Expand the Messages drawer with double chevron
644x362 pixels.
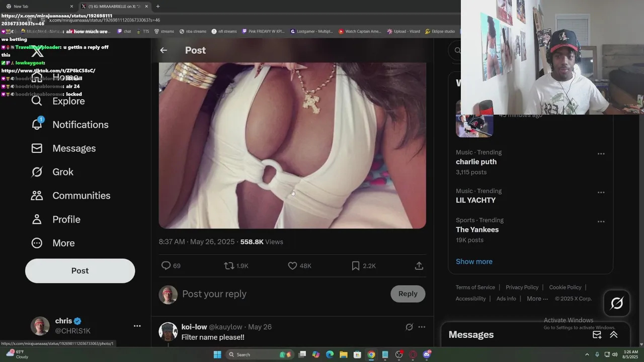pyautogui.click(x=614, y=335)
